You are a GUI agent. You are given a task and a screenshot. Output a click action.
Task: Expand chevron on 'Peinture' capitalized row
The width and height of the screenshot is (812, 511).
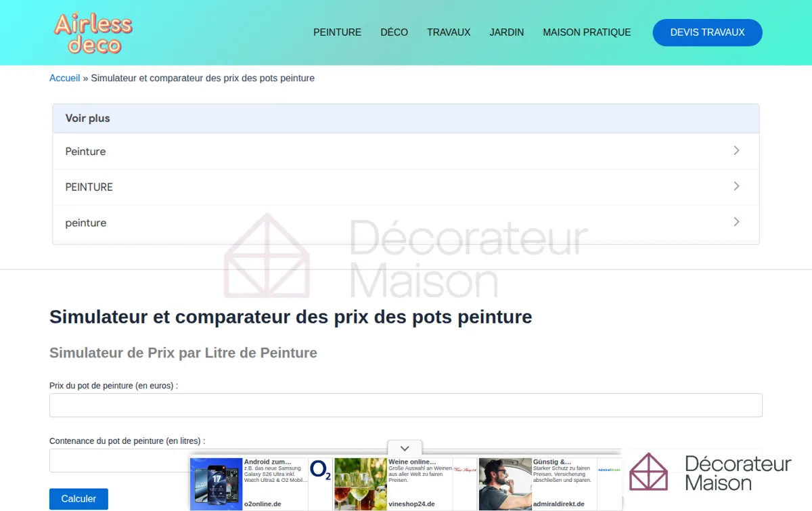click(x=736, y=150)
